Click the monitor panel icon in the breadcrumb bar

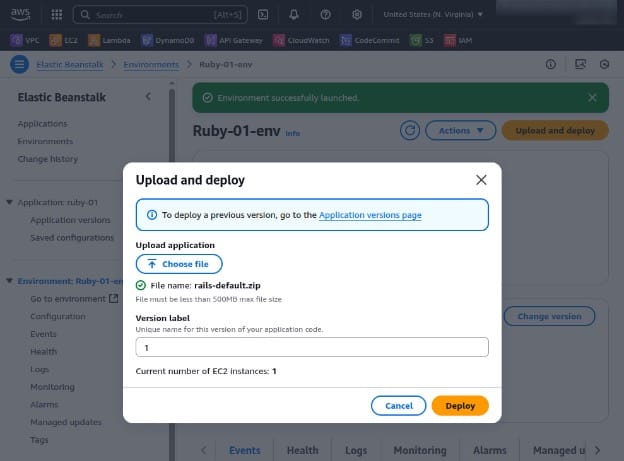pos(581,64)
